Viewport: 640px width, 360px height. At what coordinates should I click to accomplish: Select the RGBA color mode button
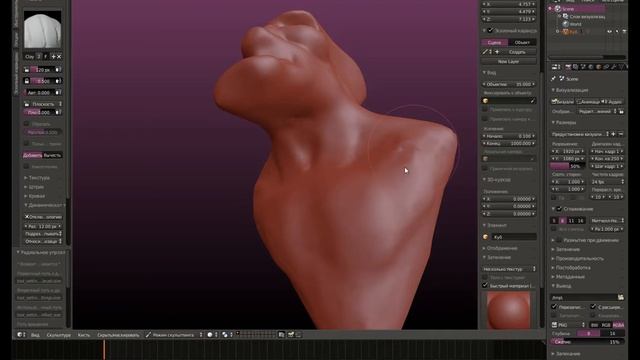618,325
